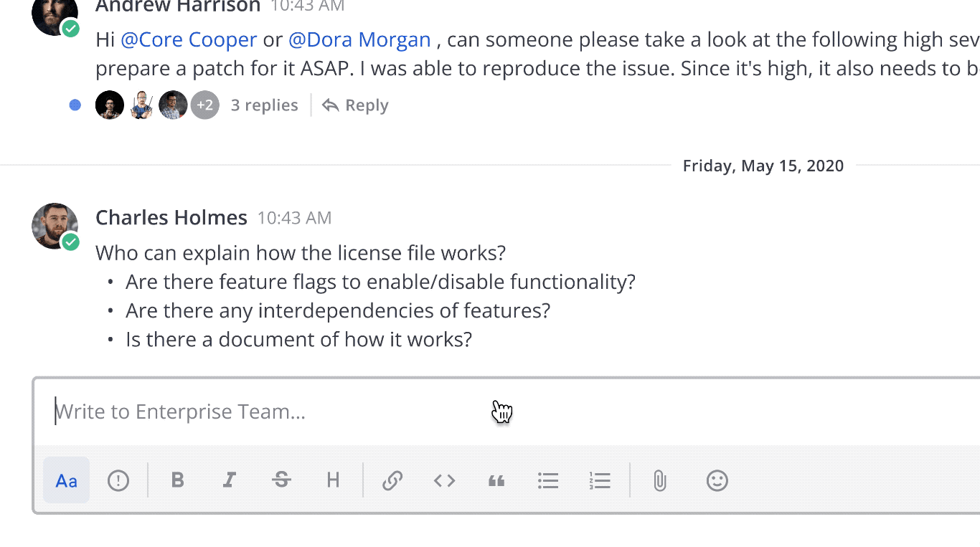
Task: Start a numbered list
Action: point(600,480)
